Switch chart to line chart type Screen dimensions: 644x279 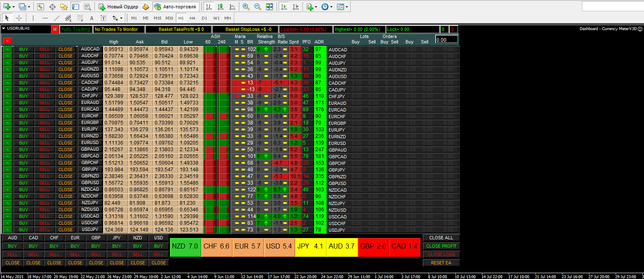click(232, 7)
